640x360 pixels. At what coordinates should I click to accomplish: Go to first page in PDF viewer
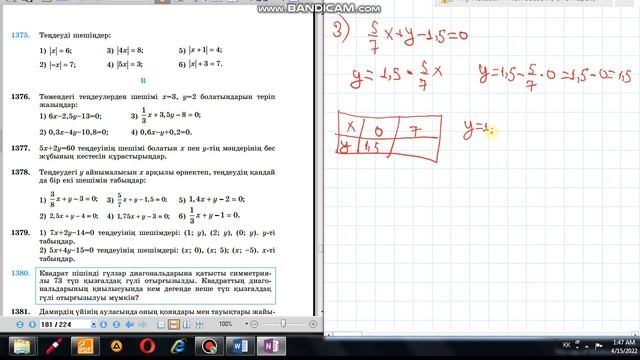point(20,324)
